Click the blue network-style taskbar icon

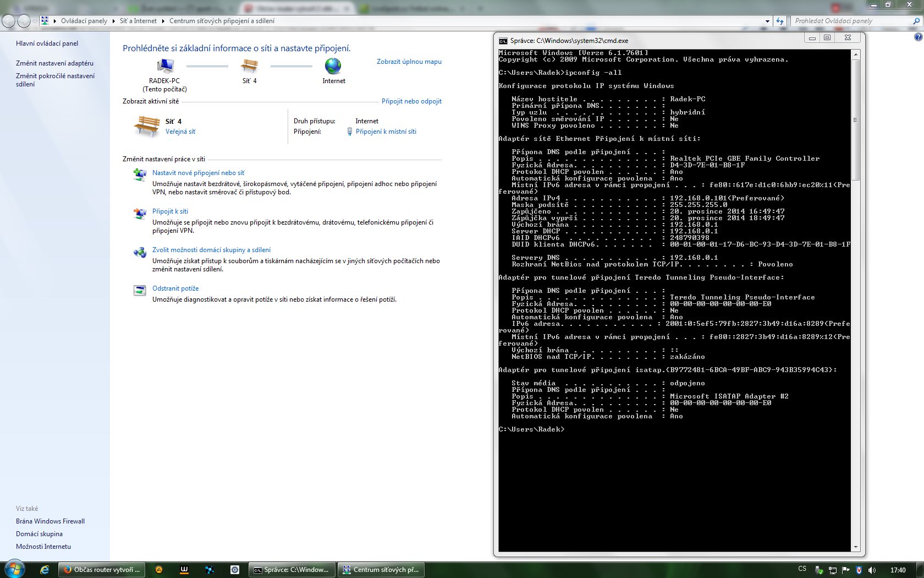210,570
